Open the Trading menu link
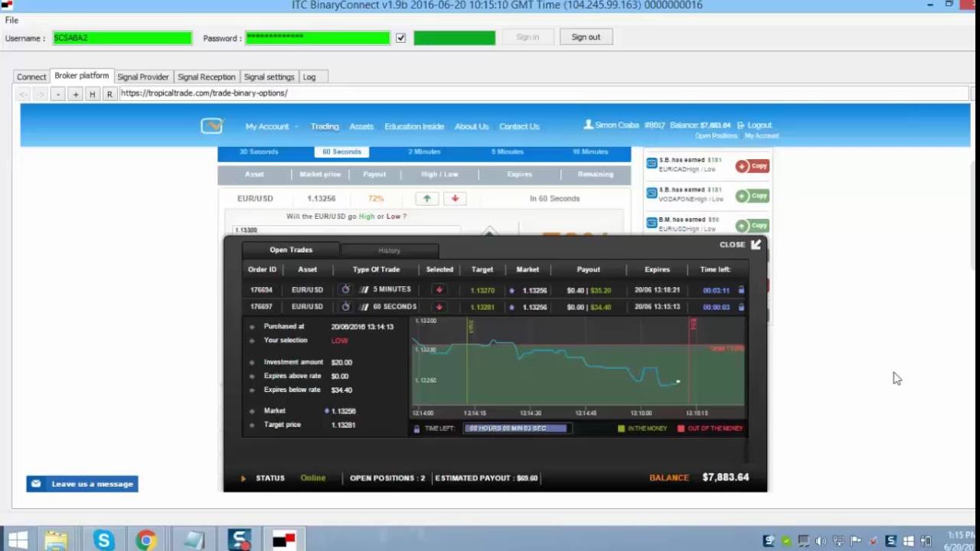 pos(325,126)
